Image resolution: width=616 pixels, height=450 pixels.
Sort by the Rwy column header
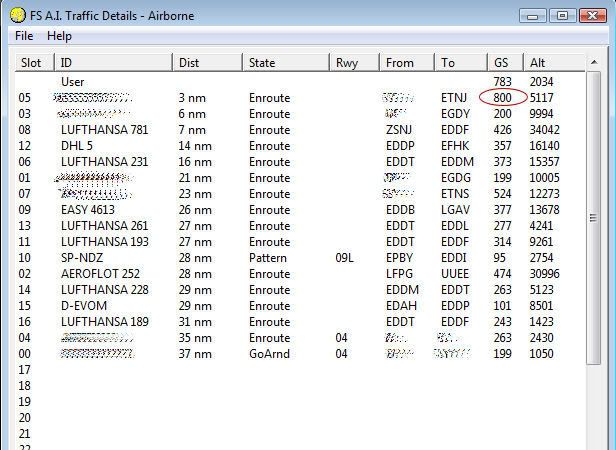point(354,62)
